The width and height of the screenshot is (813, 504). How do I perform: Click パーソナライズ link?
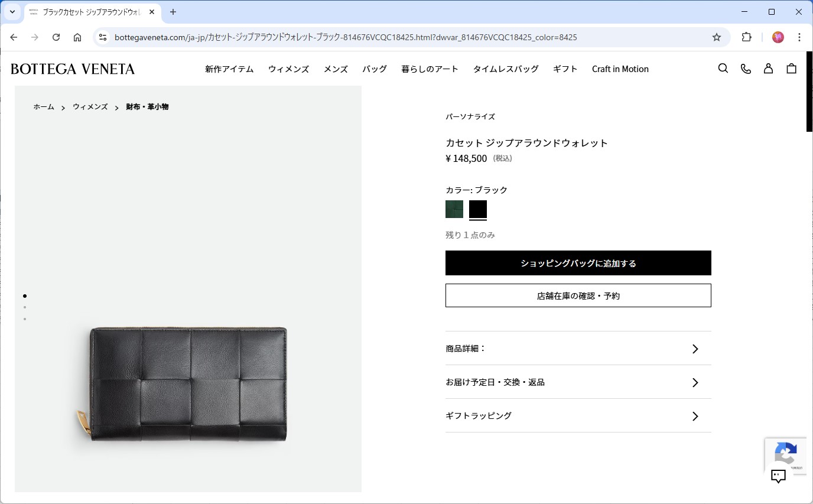click(x=470, y=116)
